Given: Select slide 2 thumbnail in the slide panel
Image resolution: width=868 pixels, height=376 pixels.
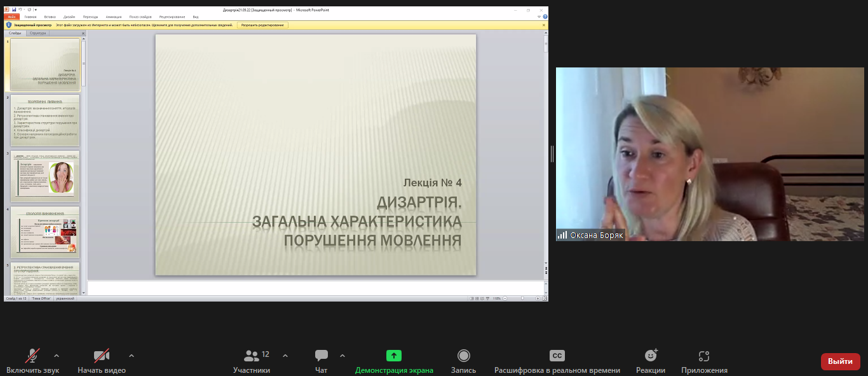Looking at the screenshot, I should (x=45, y=120).
